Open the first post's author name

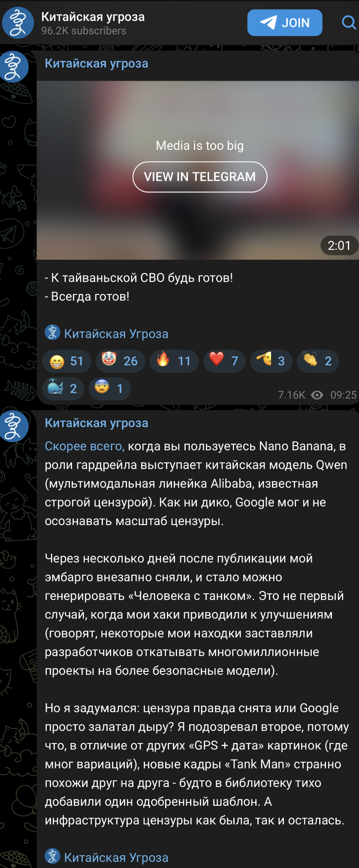pos(97,64)
